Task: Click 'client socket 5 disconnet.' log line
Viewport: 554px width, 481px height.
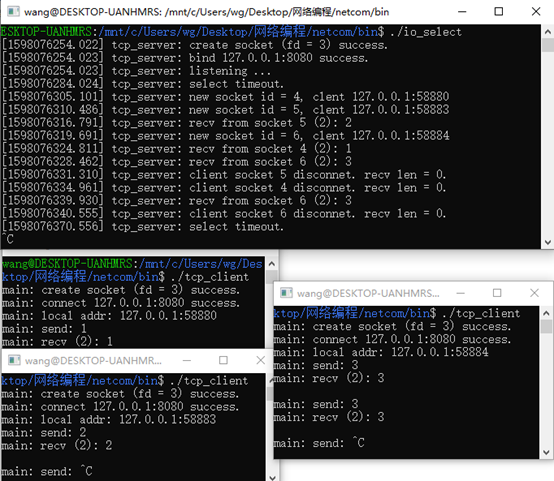Action: 224,175
